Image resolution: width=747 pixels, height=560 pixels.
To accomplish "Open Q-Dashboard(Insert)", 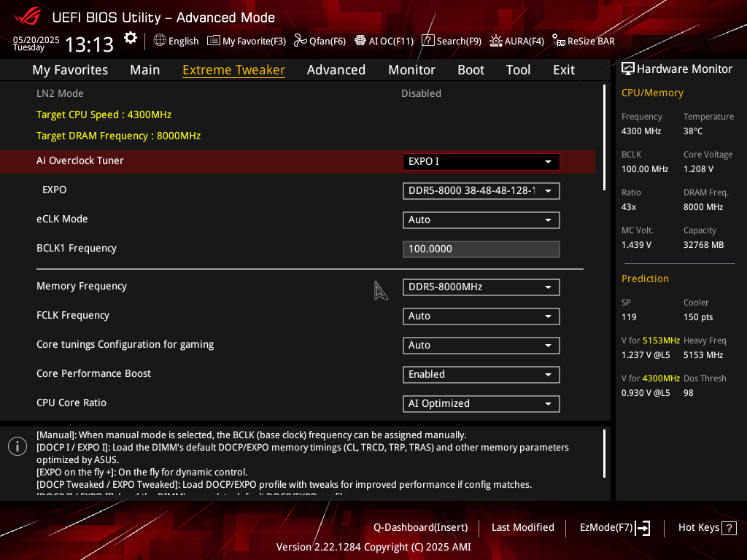I will point(421,528).
